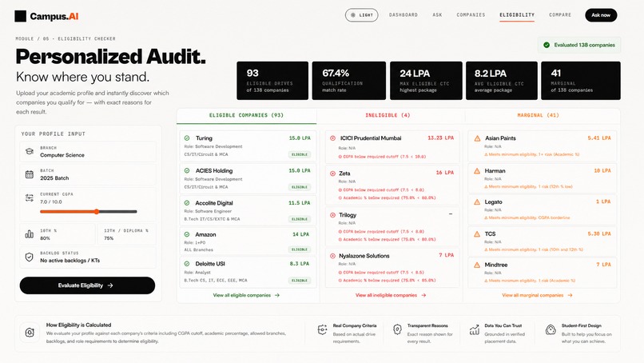Click the Student-First Design icon
The height and width of the screenshot is (363, 644).
pyautogui.click(x=551, y=329)
